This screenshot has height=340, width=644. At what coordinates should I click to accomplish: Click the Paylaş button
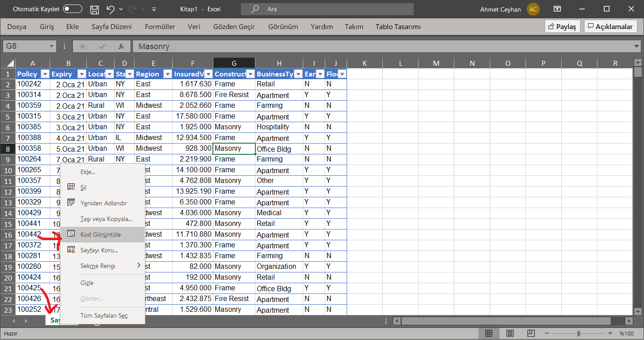tap(563, 26)
